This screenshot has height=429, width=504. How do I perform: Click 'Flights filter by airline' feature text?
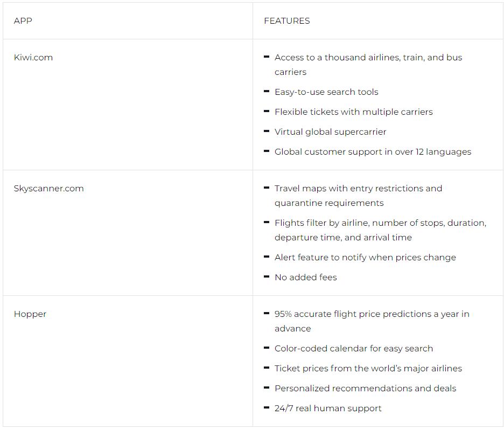(x=381, y=230)
